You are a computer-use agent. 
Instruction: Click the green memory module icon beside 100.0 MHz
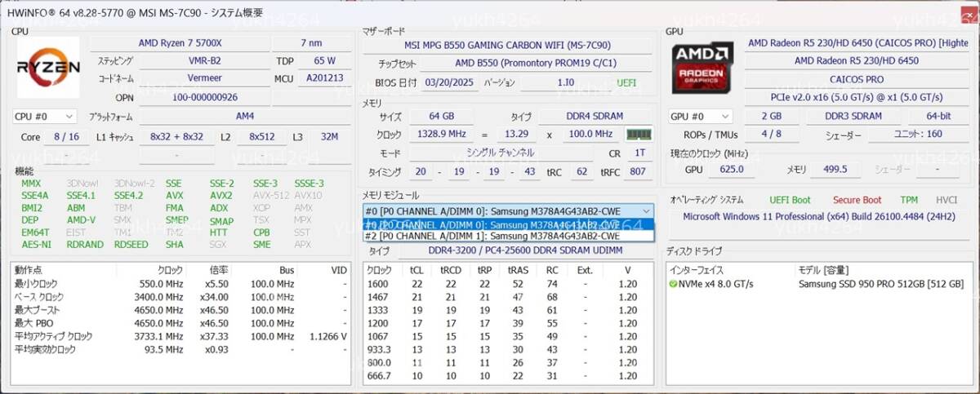[637, 135]
